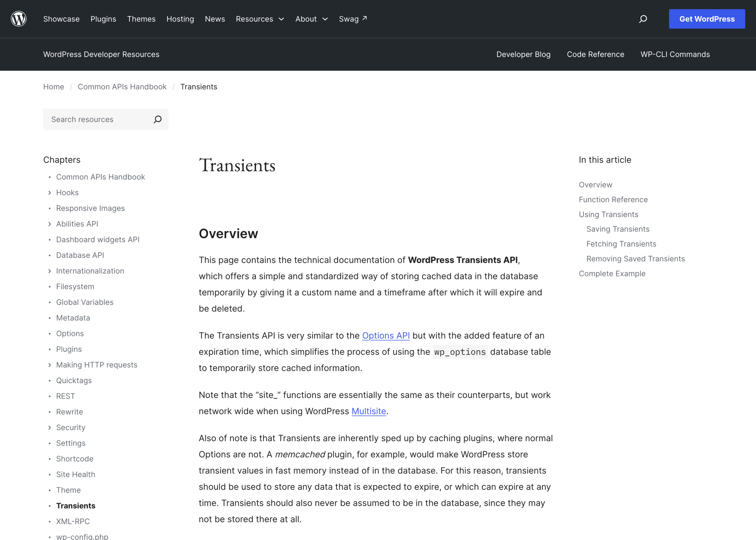Expand the Hooks chapter chevron
The height and width of the screenshot is (540, 756).
pyautogui.click(x=50, y=192)
